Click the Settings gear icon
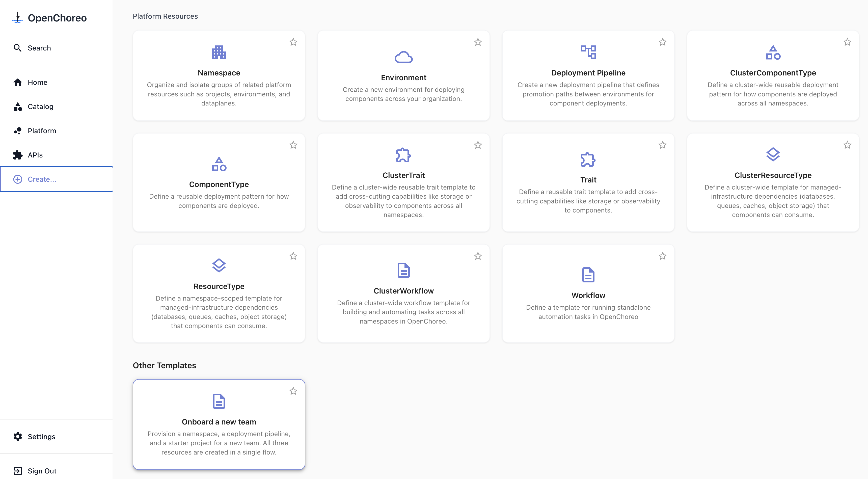This screenshot has height=479, width=868. pos(17,437)
